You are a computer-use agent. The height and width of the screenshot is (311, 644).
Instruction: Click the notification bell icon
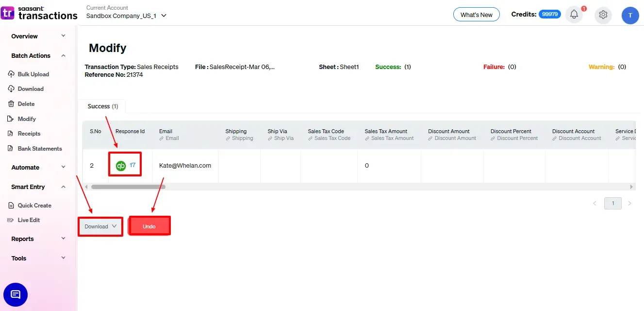tap(574, 15)
